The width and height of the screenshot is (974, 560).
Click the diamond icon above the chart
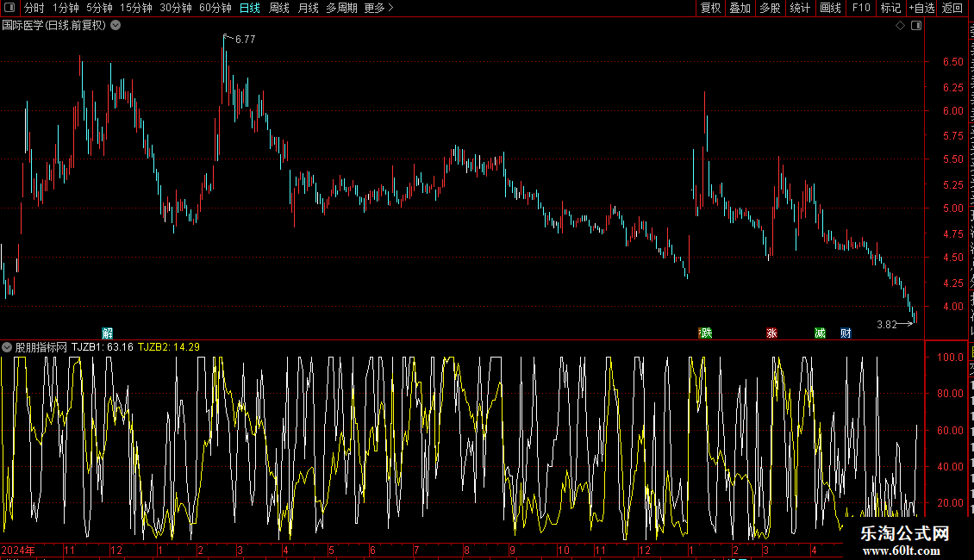900,26
